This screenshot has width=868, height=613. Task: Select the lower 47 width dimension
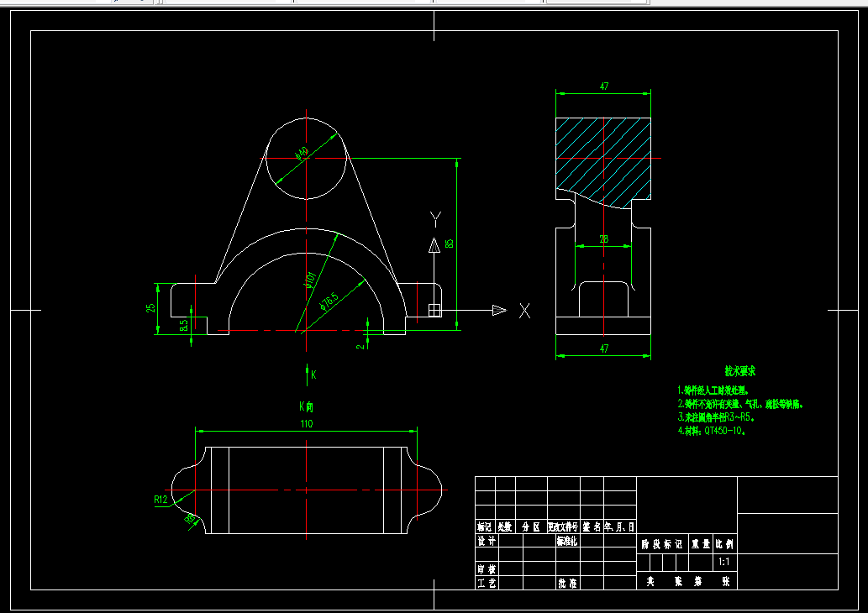point(604,348)
